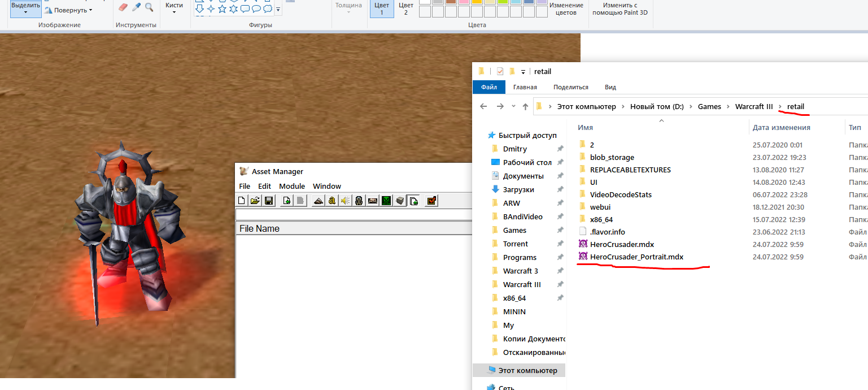Click the hooded figure unit icon
This screenshot has height=390, width=868.
[359, 200]
